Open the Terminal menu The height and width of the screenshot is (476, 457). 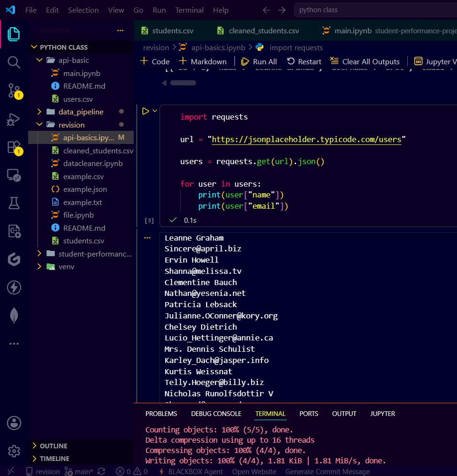coord(189,10)
